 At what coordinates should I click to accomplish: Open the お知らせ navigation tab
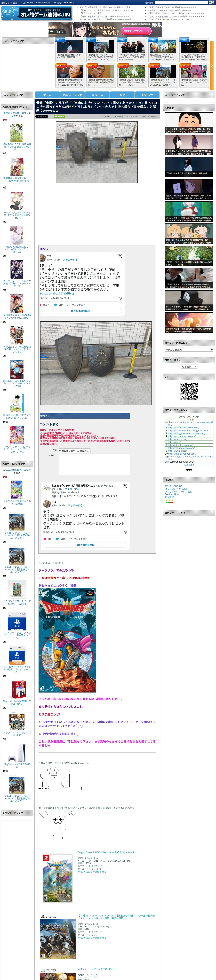point(147,95)
